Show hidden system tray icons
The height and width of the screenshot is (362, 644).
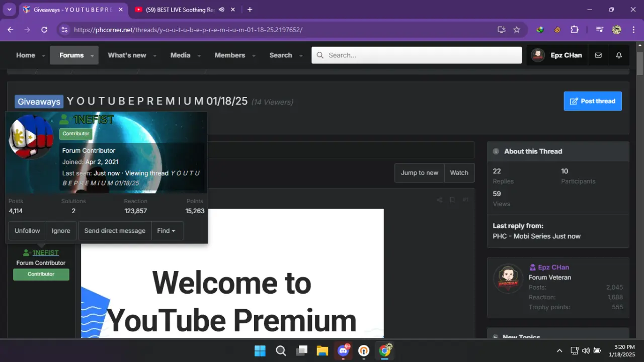coord(559,350)
